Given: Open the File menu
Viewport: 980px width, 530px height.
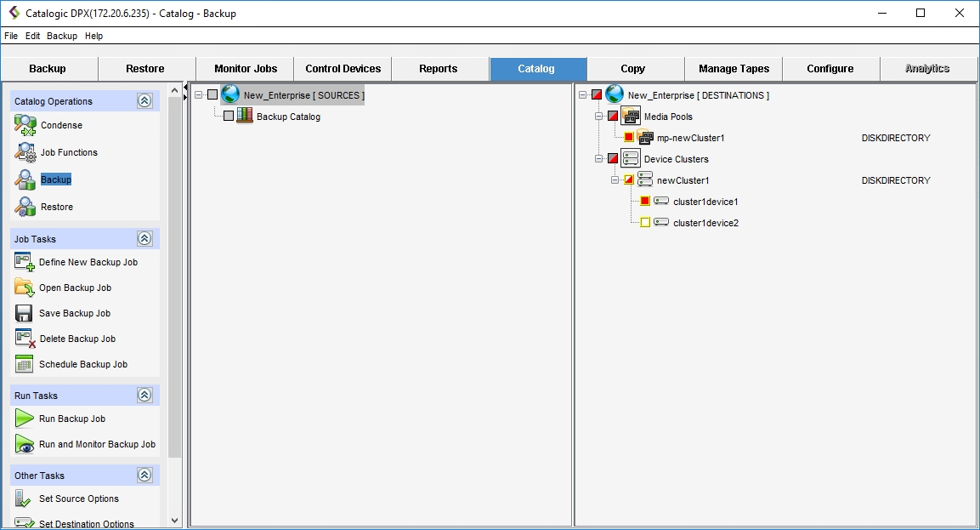Looking at the screenshot, I should 11,37.
